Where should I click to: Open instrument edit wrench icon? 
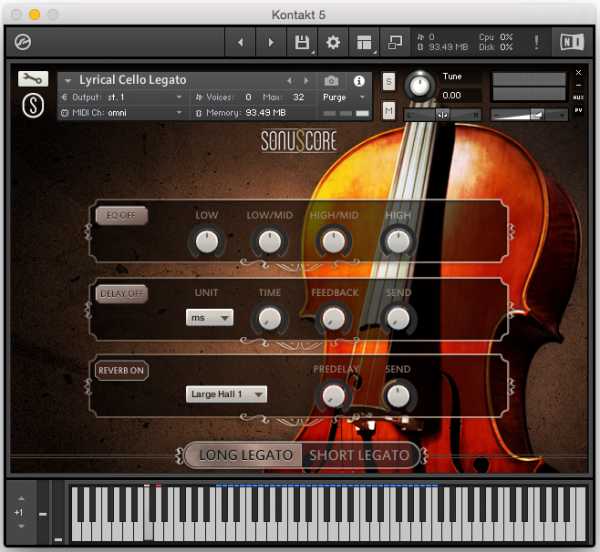33,79
